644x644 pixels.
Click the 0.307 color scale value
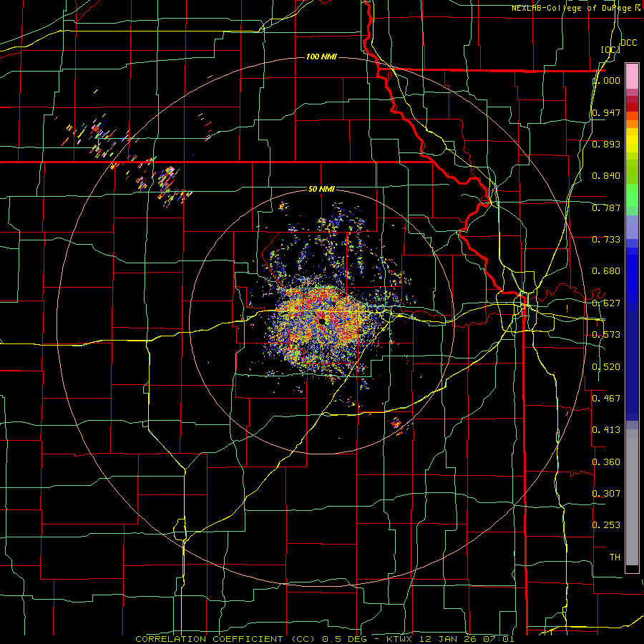coord(606,494)
